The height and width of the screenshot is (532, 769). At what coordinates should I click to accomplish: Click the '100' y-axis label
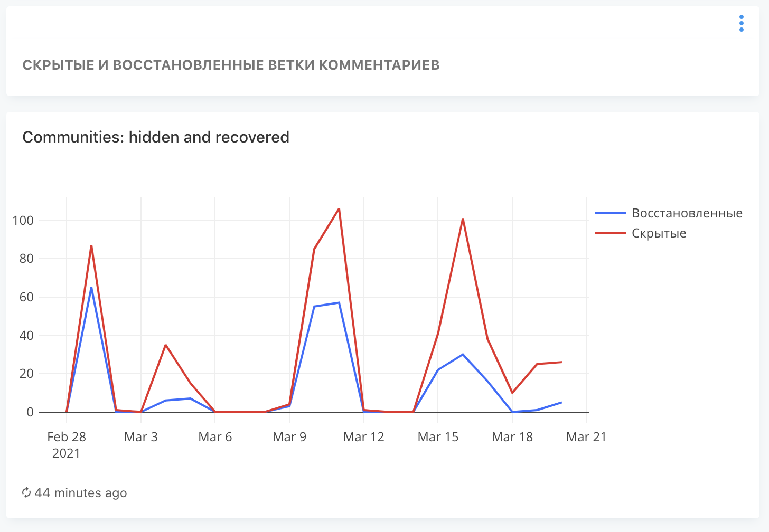[x=23, y=221]
